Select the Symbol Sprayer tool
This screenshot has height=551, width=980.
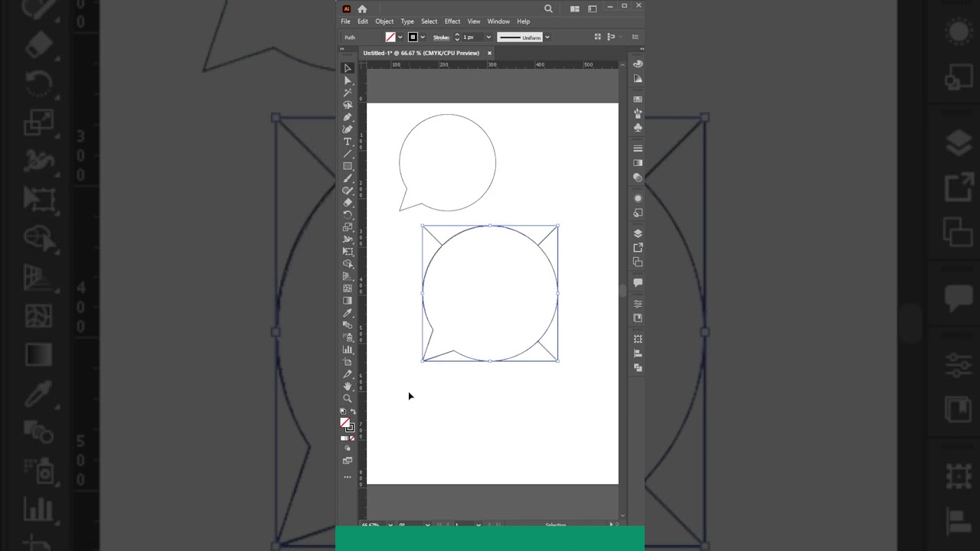[348, 337]
